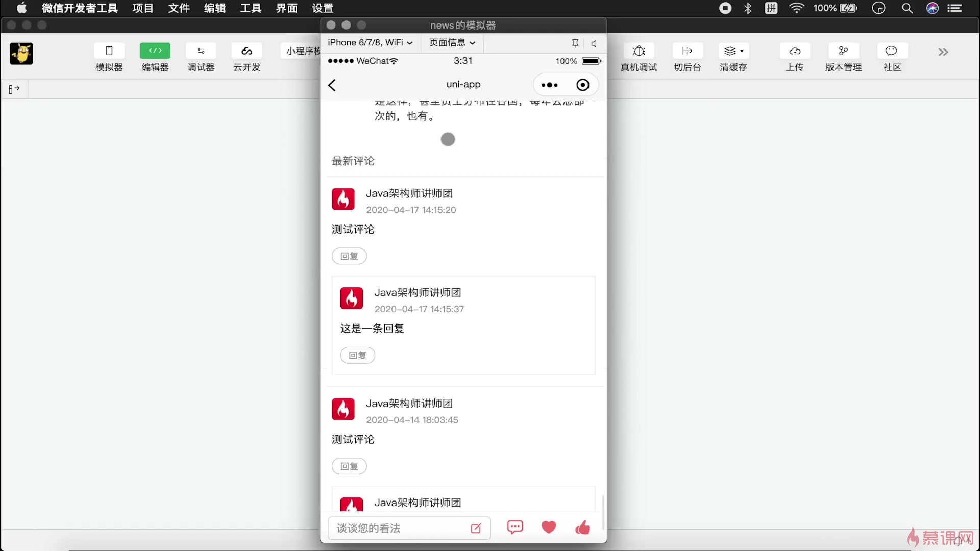This screenshot has height=551, width=980.
Task: Open 版本管理 version management
Action: (x=843, y=51)
